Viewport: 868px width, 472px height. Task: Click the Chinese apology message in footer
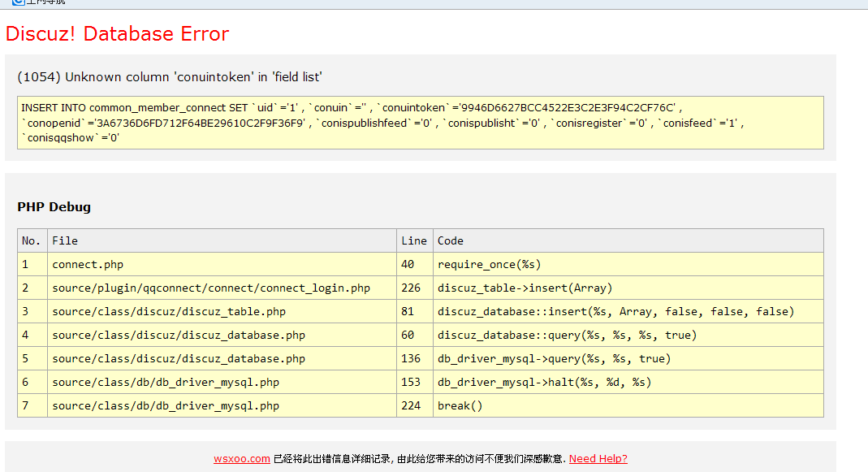420,459
